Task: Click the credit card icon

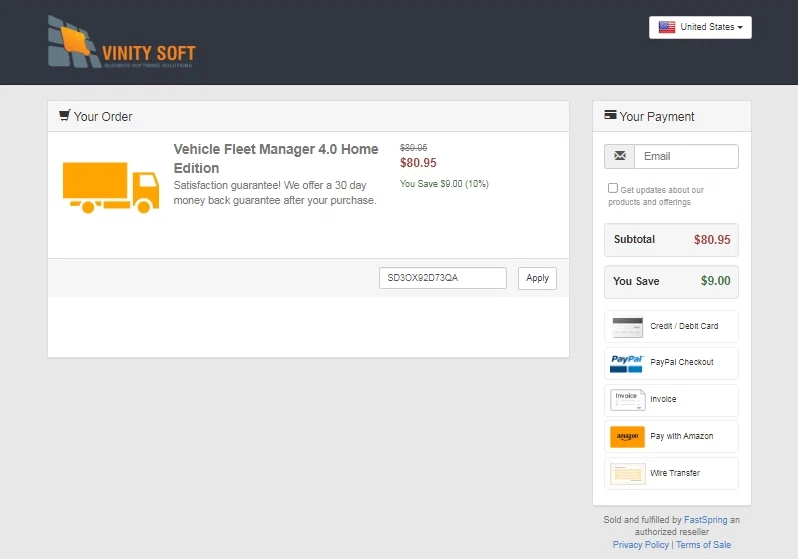Action: 628,327
